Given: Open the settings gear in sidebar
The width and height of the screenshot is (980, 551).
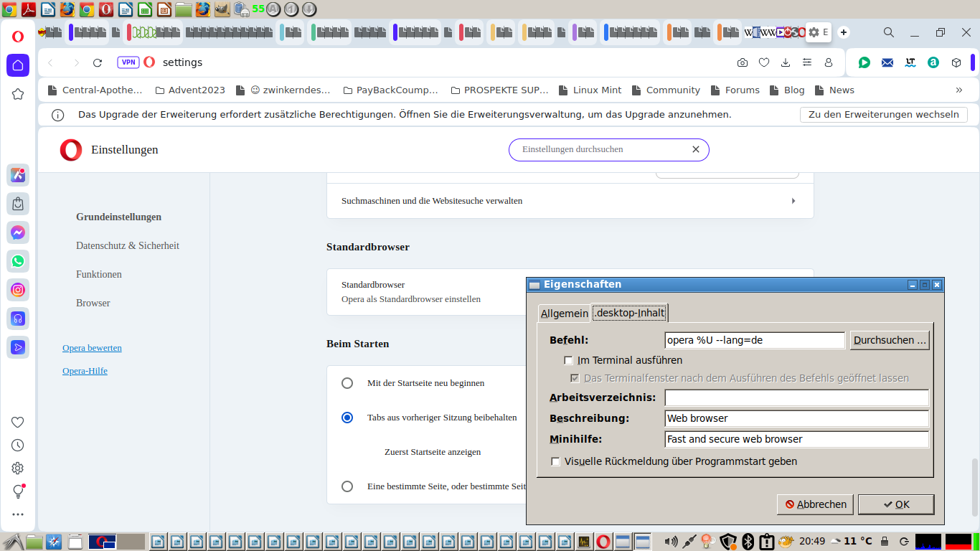Looking at the screenshot, I should click(x=18, y=468).
